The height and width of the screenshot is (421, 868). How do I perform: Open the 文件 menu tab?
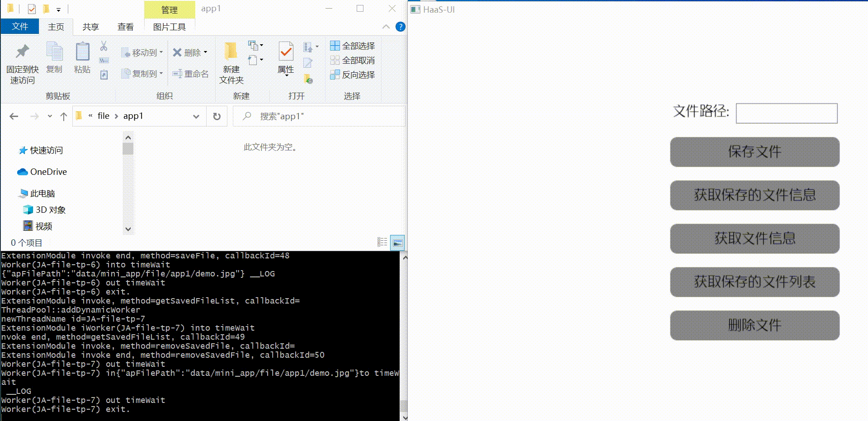coord(20,26)
